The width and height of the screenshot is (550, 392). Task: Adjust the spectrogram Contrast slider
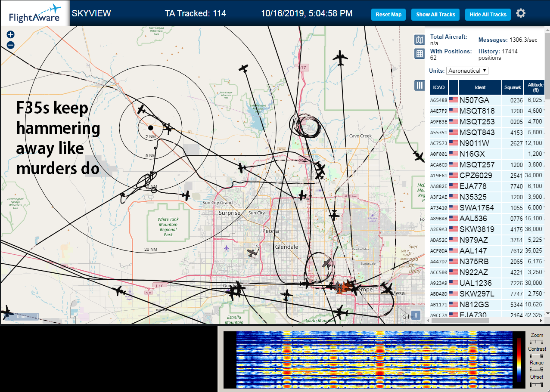pyautogui.click(x=537, y=355)
